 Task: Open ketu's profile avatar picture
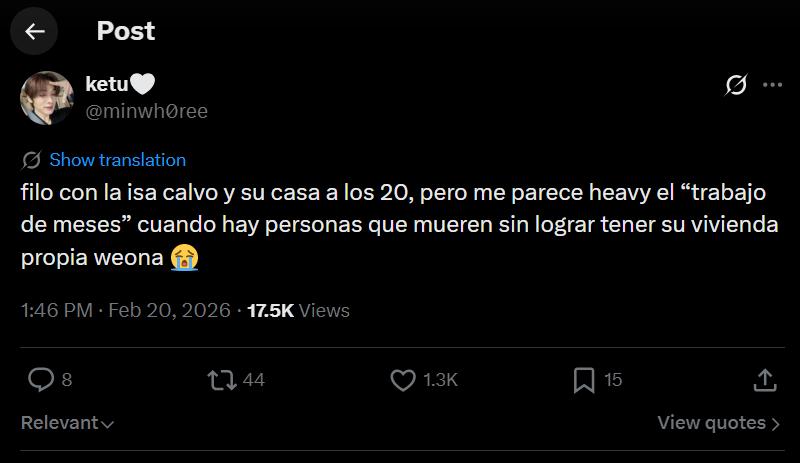(47, 98)
